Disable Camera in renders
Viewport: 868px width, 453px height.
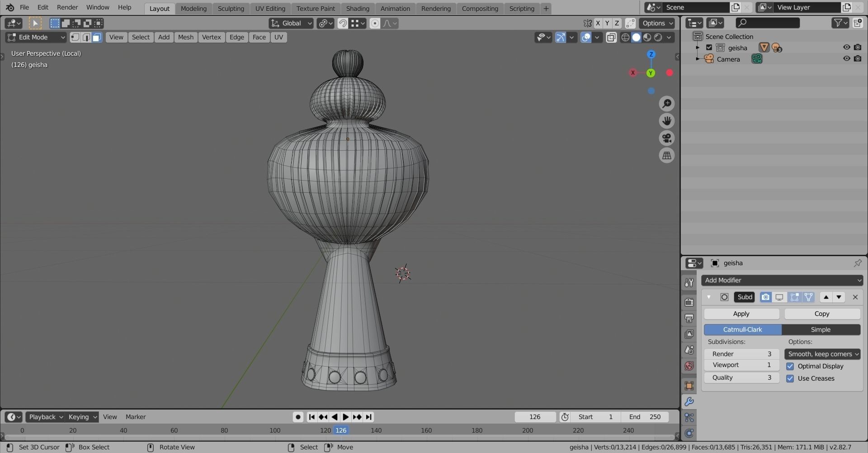click(x=858, y=58)
